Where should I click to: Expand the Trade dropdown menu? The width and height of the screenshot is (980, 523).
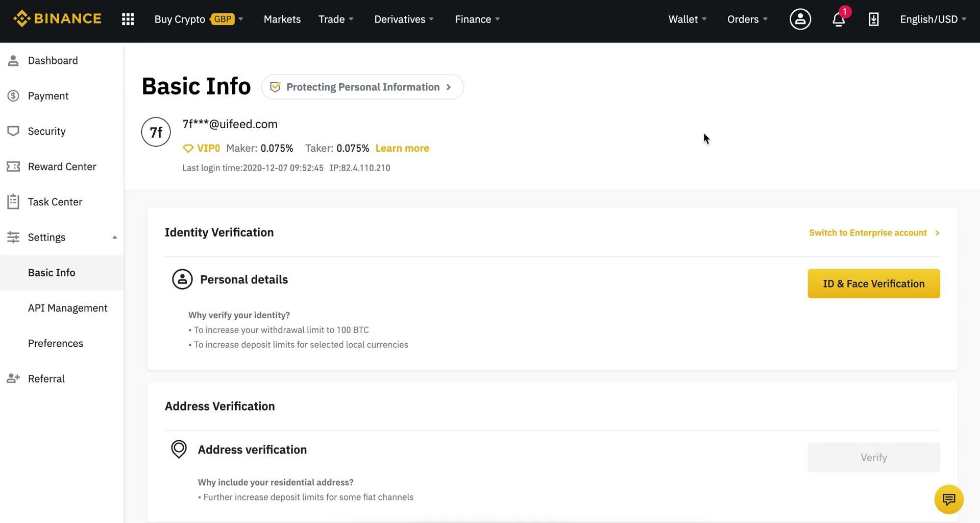(x=336, y=19)
